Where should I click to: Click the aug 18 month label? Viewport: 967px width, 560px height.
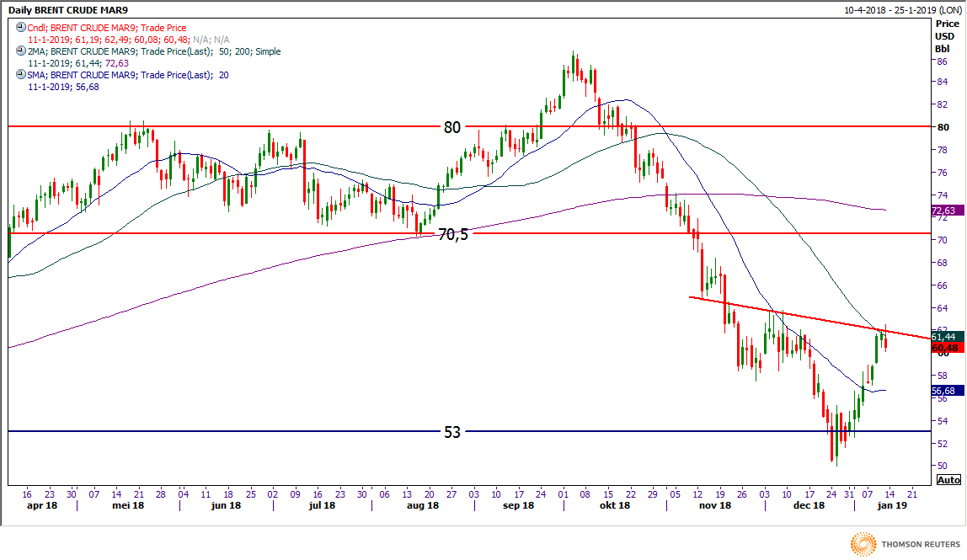coord(423,505)
